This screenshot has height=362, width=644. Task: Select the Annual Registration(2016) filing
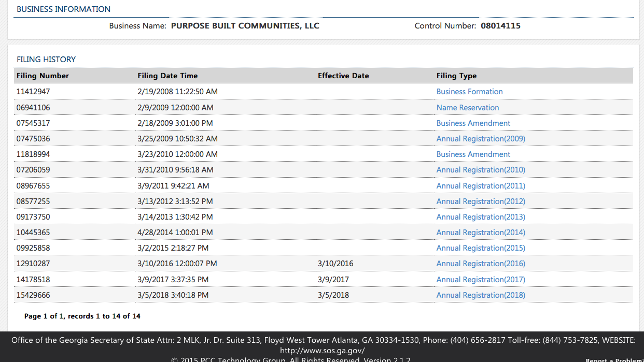coord(480,264)
